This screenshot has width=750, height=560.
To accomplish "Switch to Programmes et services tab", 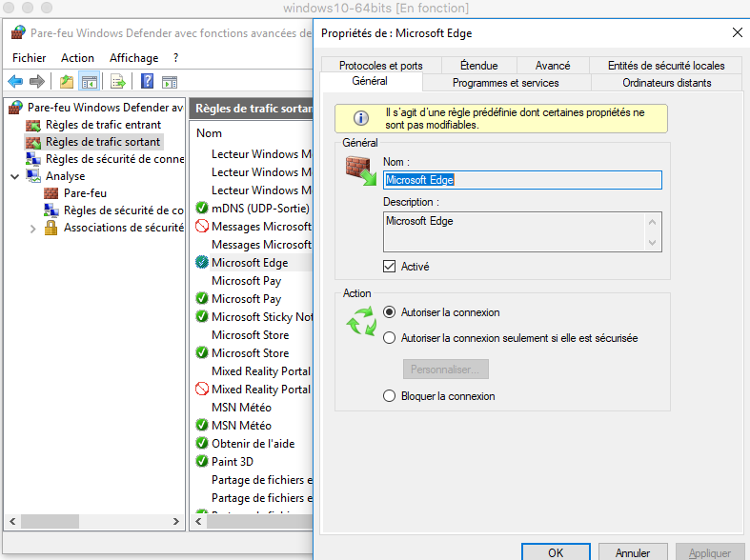I will tap(506, 83).
